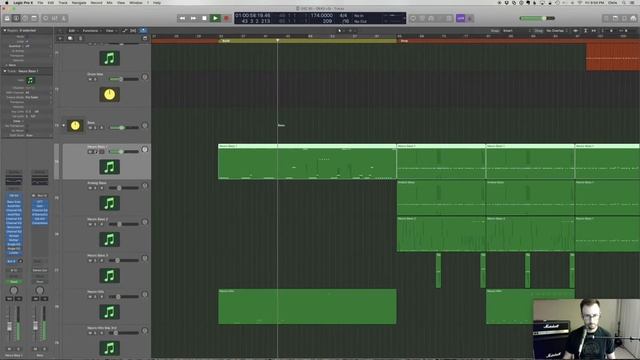Open the Navigate menu

[x=79, y=2]
